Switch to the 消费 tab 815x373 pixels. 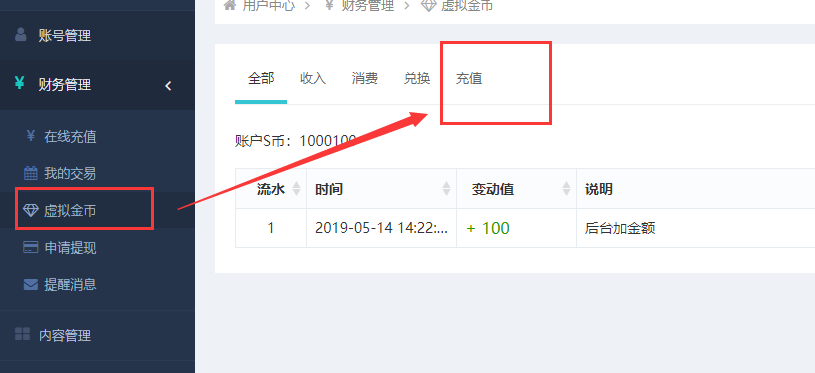(x=365, y=78)
